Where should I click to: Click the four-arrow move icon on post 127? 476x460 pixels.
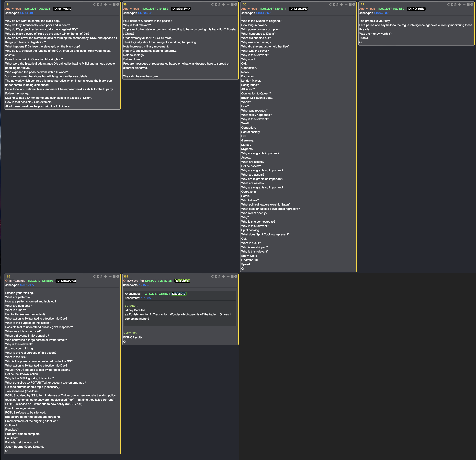[459, 4]
